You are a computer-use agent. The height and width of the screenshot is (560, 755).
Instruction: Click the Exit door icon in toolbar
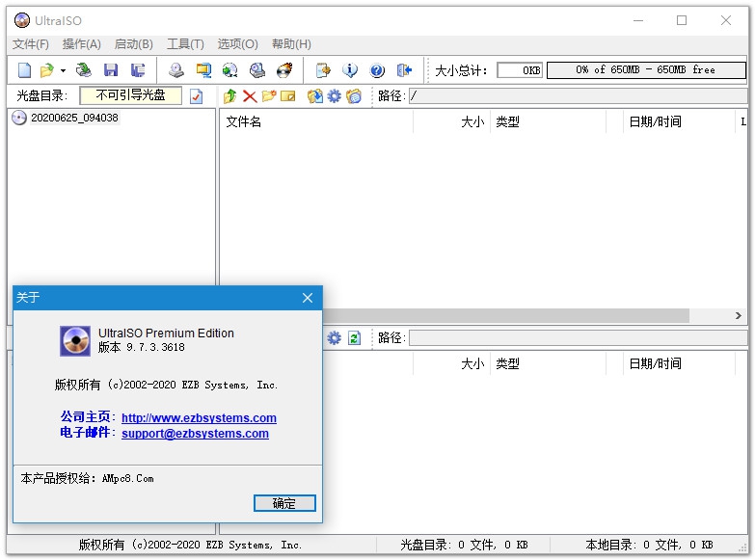coord(404,70)
